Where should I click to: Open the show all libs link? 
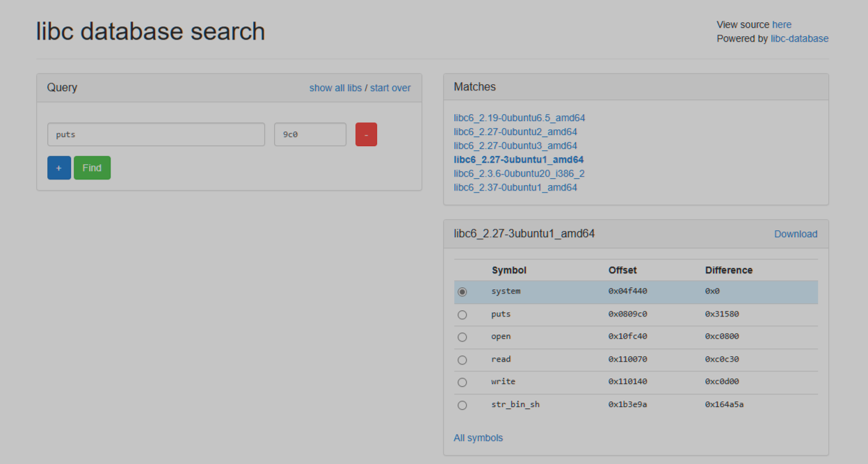[x=335, y=88]
